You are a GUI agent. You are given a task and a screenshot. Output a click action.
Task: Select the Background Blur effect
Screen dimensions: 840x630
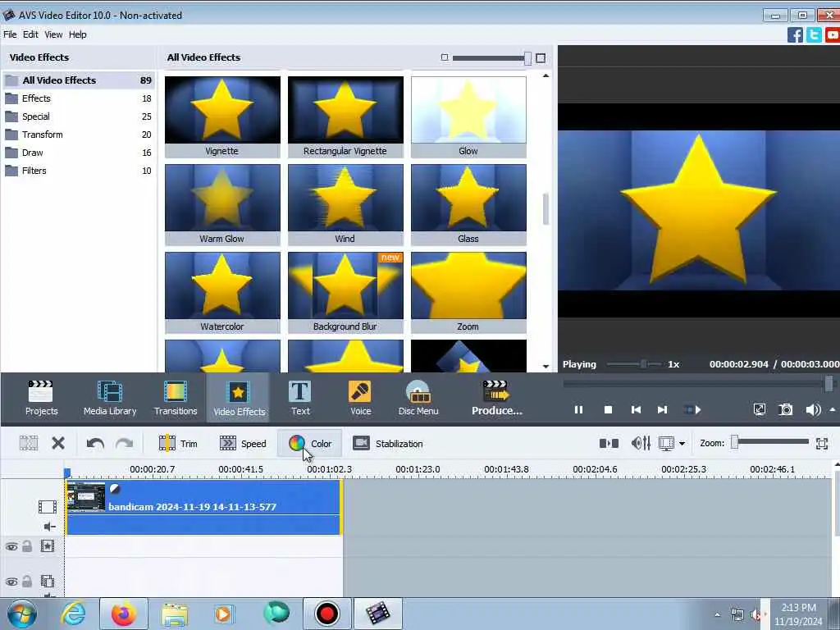click(345, 293)
